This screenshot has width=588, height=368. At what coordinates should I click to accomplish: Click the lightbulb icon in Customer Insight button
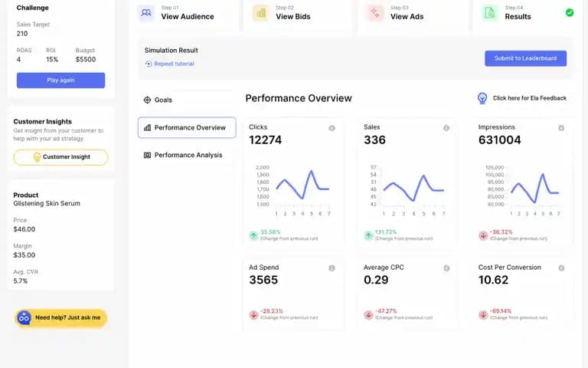[x=37, y=157]
